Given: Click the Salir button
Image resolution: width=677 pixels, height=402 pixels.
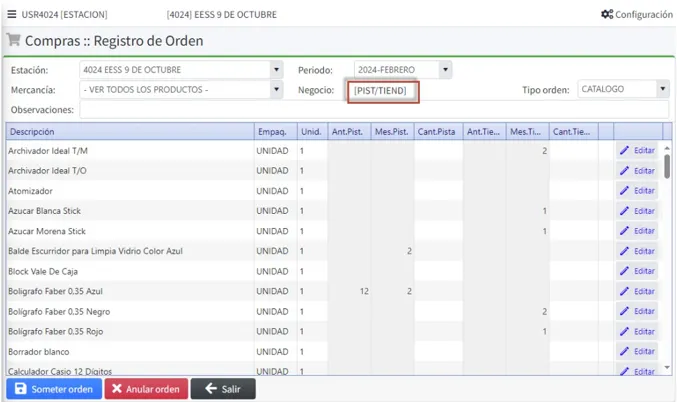Looking at the screenshot, I should 223,389.
